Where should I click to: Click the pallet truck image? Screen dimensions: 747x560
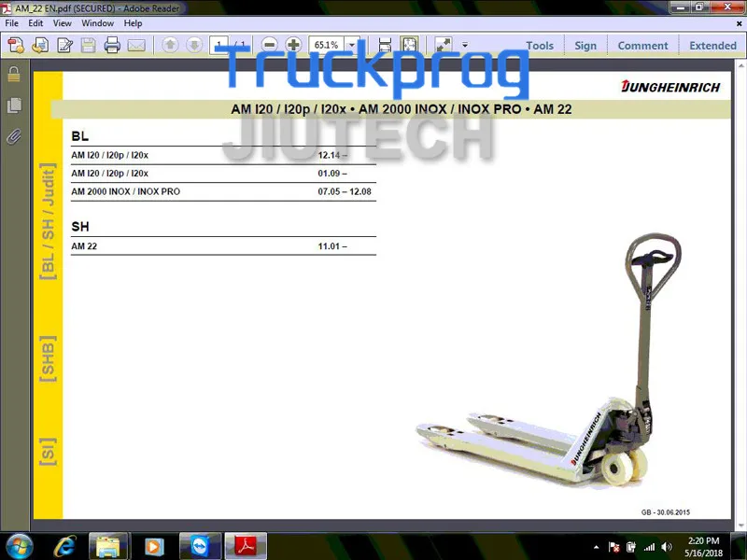[550, 362]
